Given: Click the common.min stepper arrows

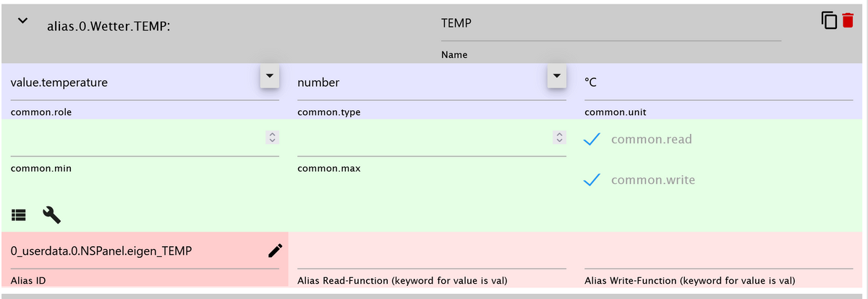Looking at the screenshot, I should click(x=272, y=137).
